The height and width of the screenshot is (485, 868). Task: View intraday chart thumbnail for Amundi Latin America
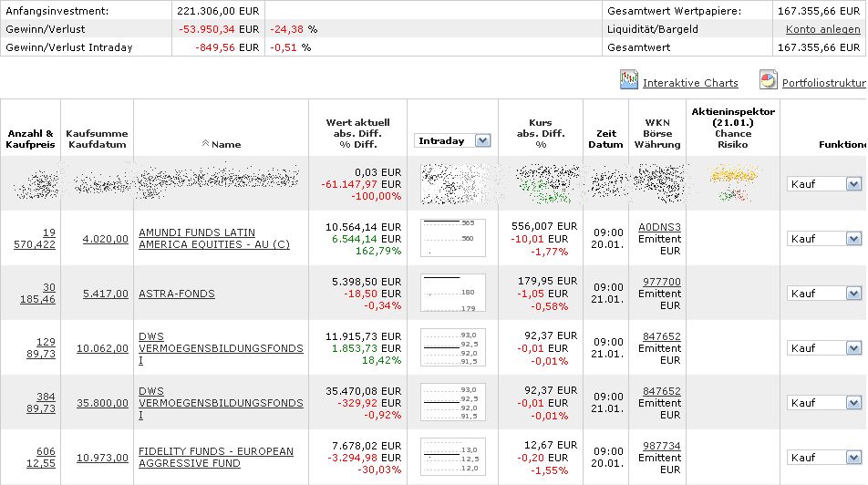453,238
